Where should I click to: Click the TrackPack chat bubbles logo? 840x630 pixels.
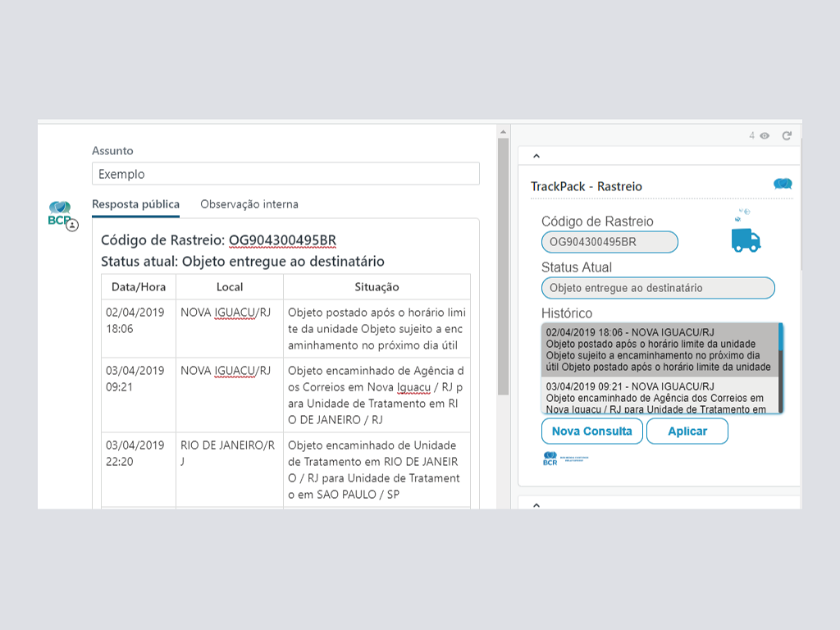coord(783,185)
